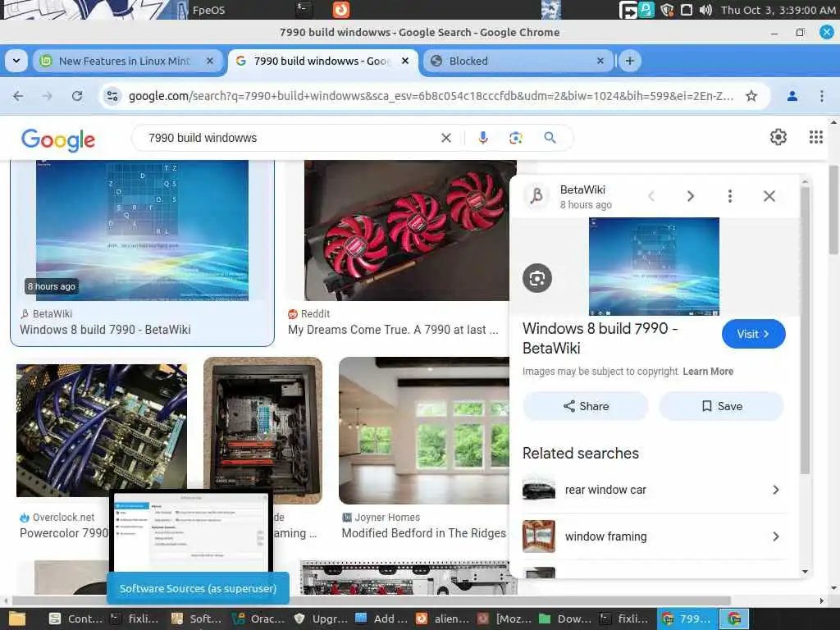Launch terminal from the top panel
Viewport: 840px width, 630px height.
coord(304,9)
